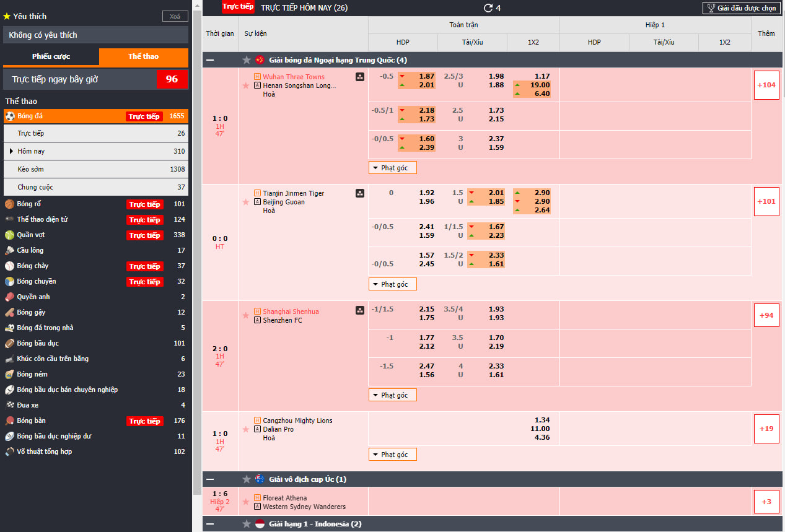The image size is (785, 532).
Task: Click the refresh odds icon
Action: click(x=488, y=8)
